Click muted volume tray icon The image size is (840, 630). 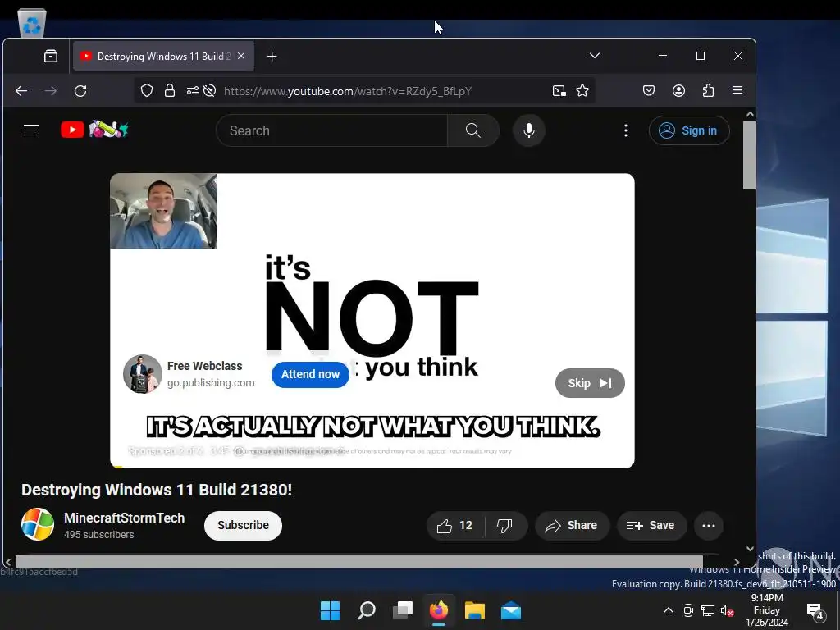727,610
